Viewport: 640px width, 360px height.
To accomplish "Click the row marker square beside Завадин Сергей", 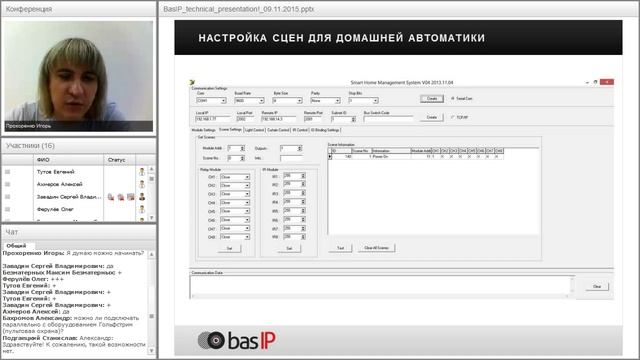I will pyautogui.click(x=7, y=197).
